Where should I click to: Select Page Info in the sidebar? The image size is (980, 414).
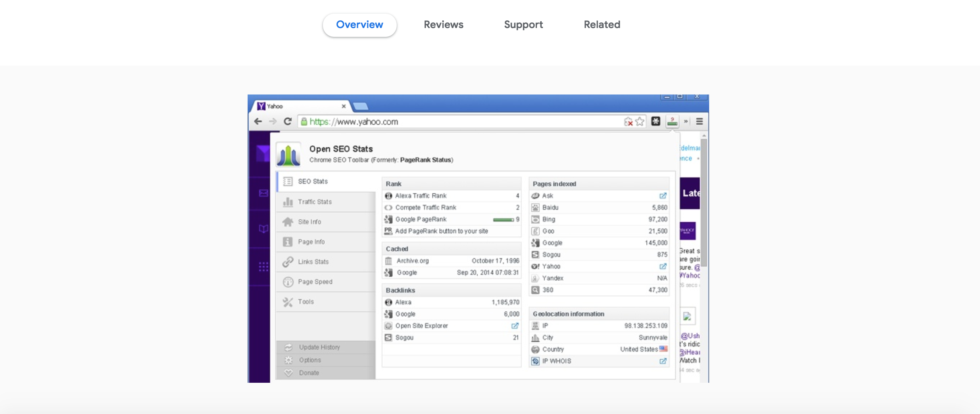tap(326, 242)
